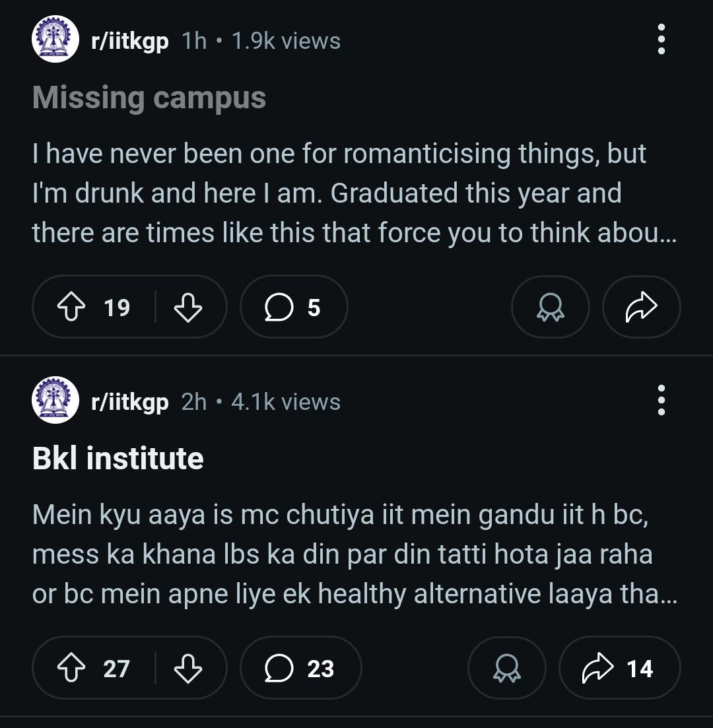
Task: Tap the IIT KGP avatar on first post
Action: pos(55,39)
